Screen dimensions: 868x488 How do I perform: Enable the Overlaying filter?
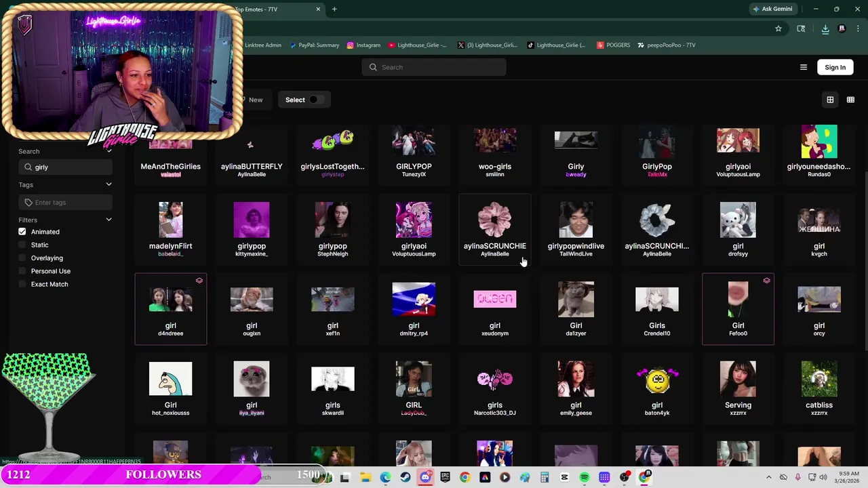point(22,258)
